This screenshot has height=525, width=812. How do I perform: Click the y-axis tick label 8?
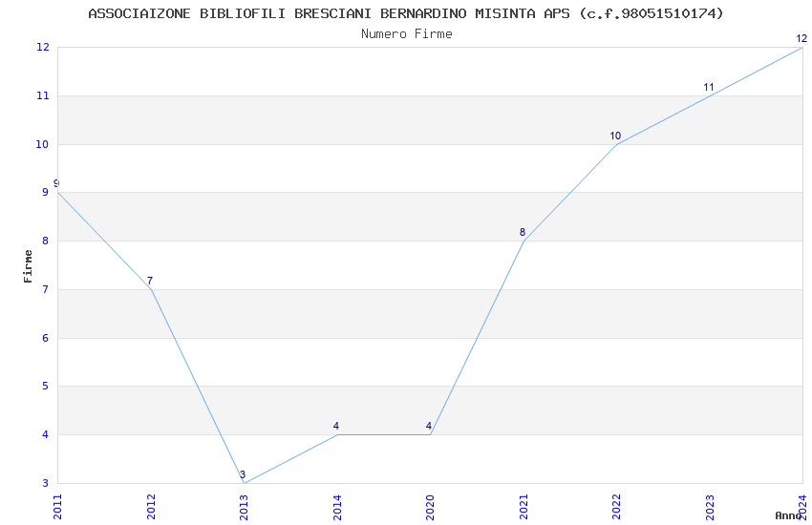coord(46,241)
